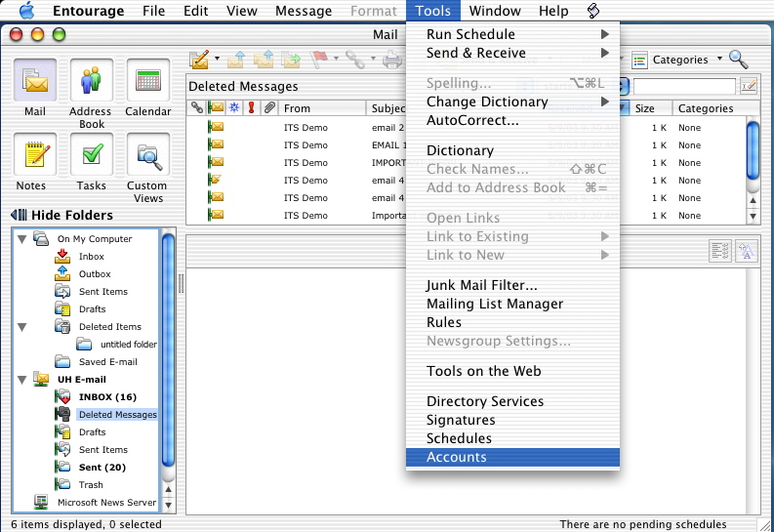Collapse the UH E-mail account tree
The width and height of the screenshot is (774, 532).
(21, 380)
